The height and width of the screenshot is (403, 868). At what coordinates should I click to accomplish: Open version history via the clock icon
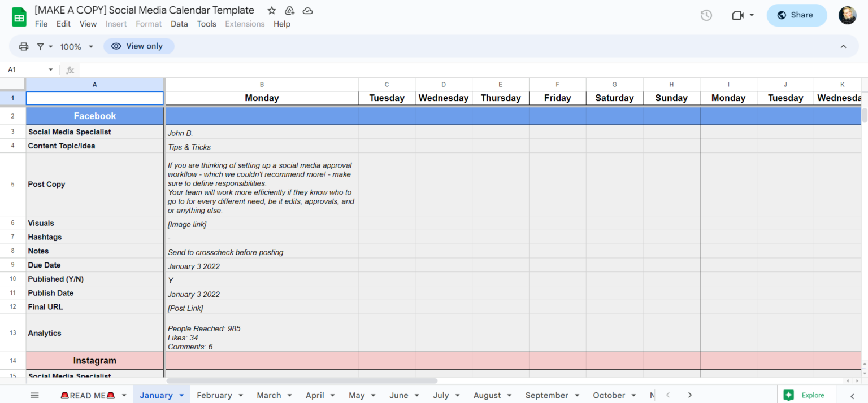tap(706, 15)
